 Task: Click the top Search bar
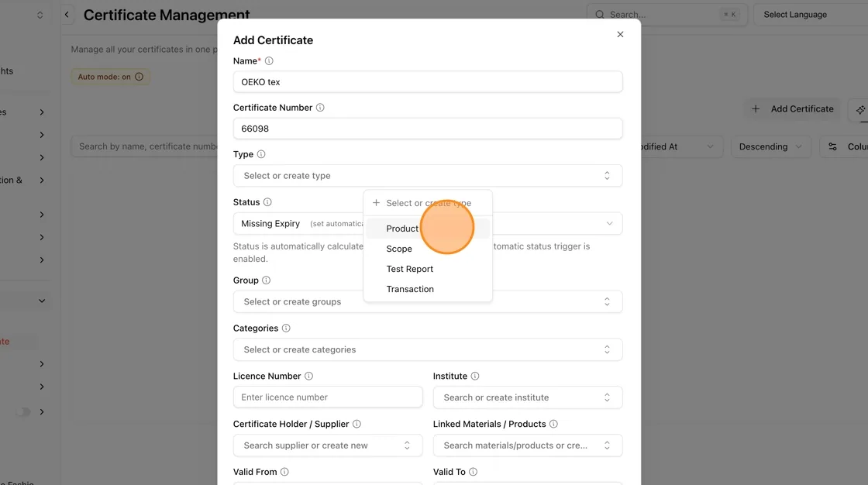point(667,15)
